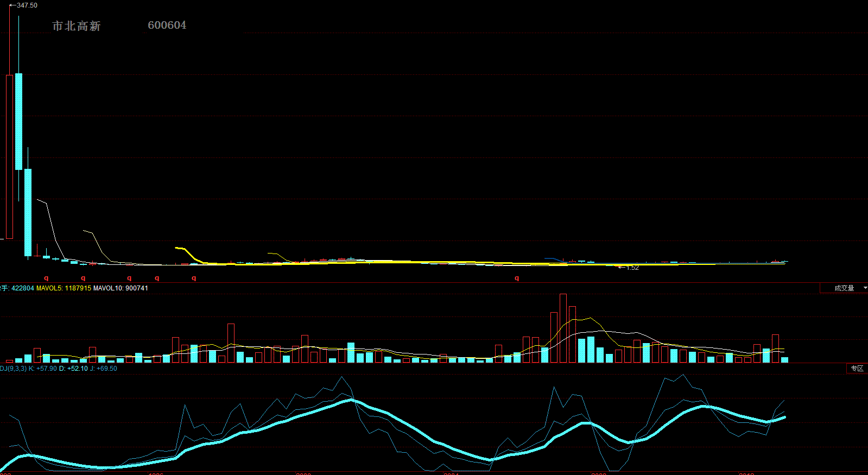
Task: Click the 成交量 indicator label
Action: pyautogui.click(x=844, y=288)
